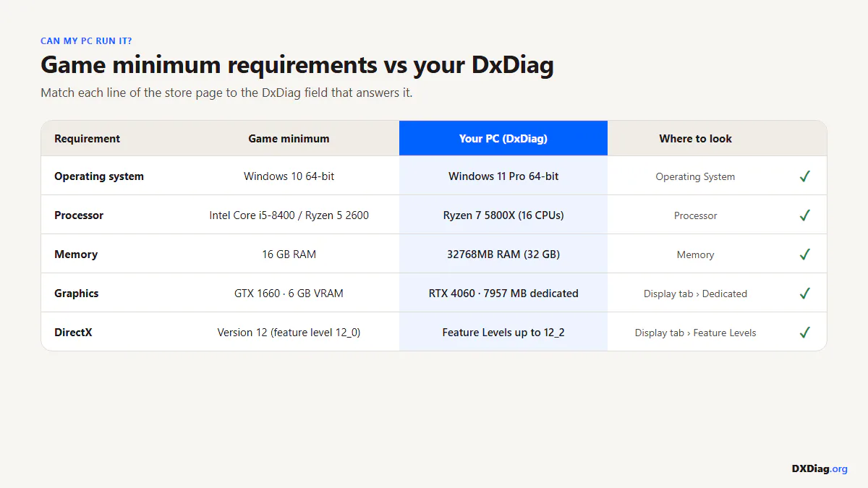Select the '16 GB RAM' cell
This screenshot has width=868, height=488.
point(289,254)
